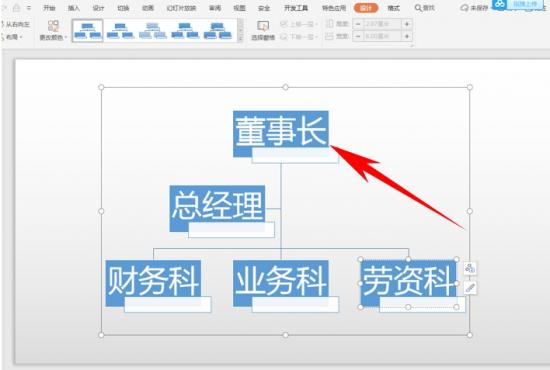Image resolution: width=550 pixels, height=370 pixels.
Task: Select the 总经理 box
Action: [x=217, y=208]
